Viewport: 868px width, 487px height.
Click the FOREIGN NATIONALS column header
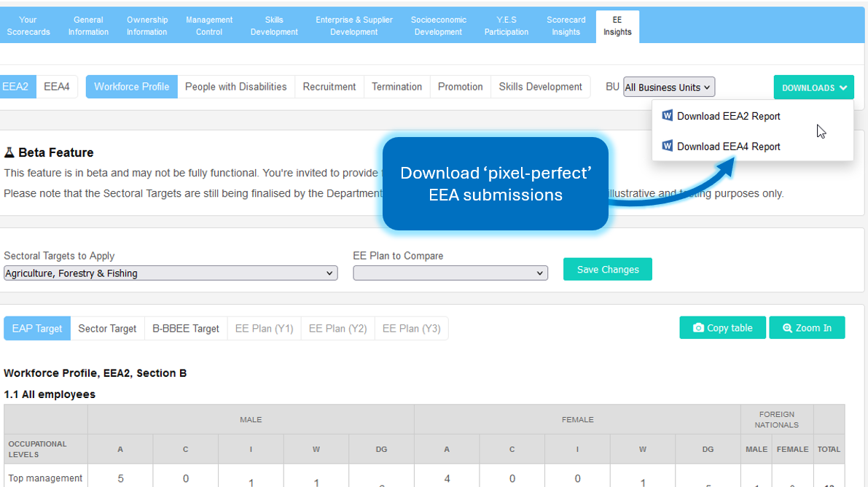tap(777, 419)
